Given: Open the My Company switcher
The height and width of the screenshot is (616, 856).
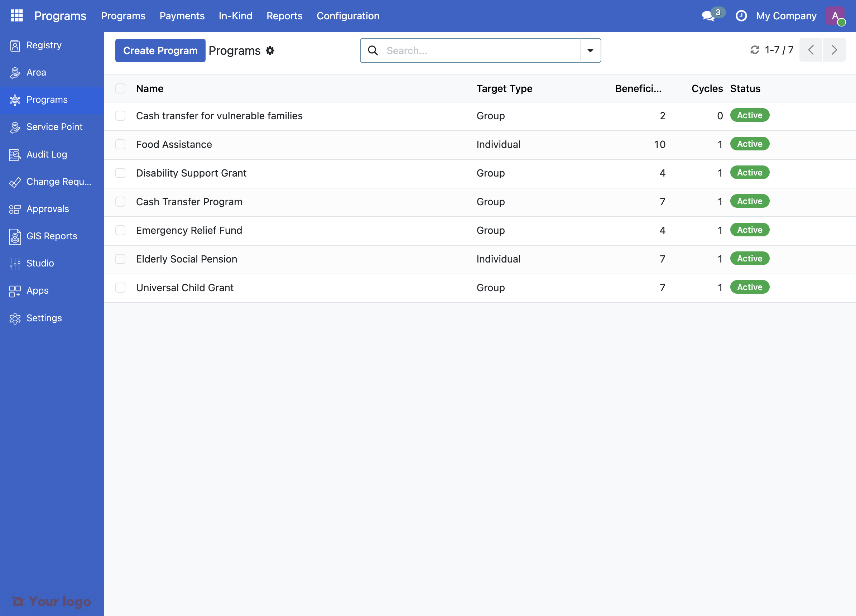Looking at the screenshot, I should pyautogui.click(x=786, y=16).
